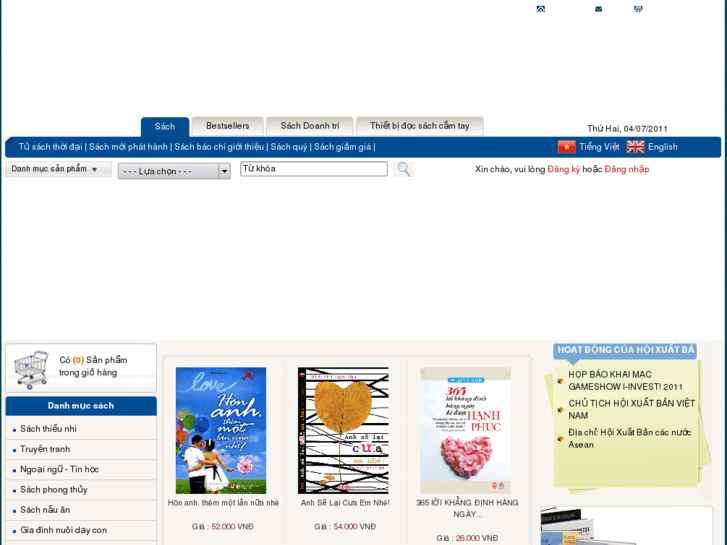The image size is (727, 545).
Task: Open news HỌP BÁO KHAI MẠC GAMESHOW I-INVEST
Action: (x=625, y=380)
